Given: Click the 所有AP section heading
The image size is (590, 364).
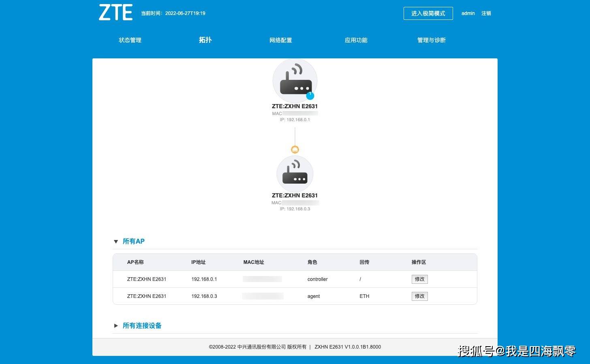Looking at the screenshot, I should tap(133, 241).
